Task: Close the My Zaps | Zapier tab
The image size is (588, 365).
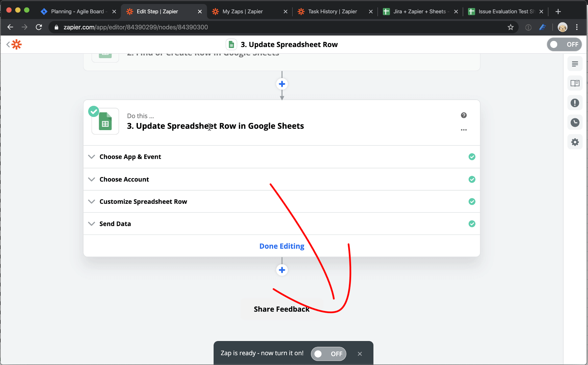Action: (x=286, y=11)
